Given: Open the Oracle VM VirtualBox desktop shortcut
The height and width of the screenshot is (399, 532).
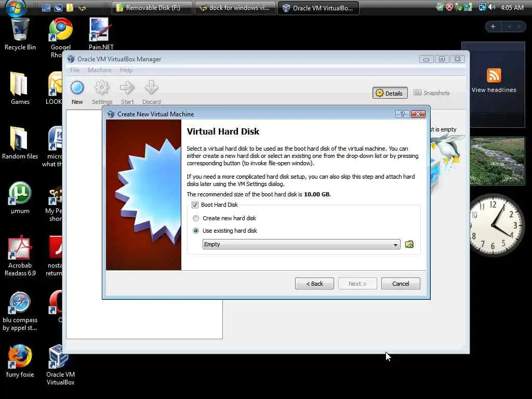Looking at the screenshot, I should pos(59,356).
